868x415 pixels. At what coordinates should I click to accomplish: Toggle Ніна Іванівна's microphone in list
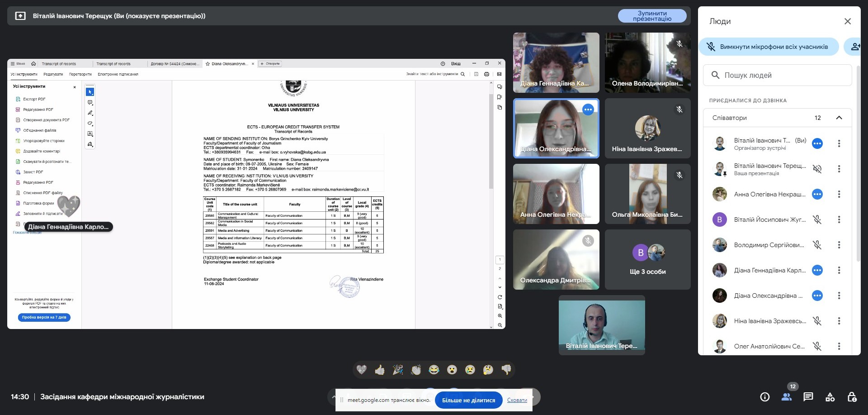pyautogui.click(x=817, y=321)
